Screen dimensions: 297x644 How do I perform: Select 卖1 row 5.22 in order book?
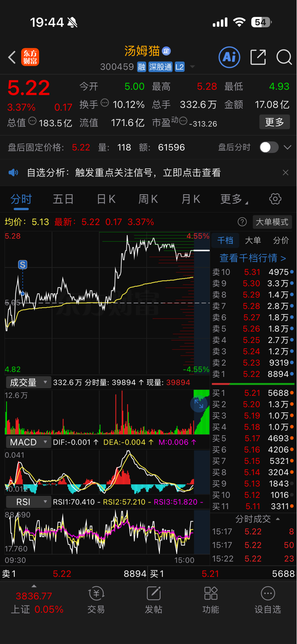[253, 374]
